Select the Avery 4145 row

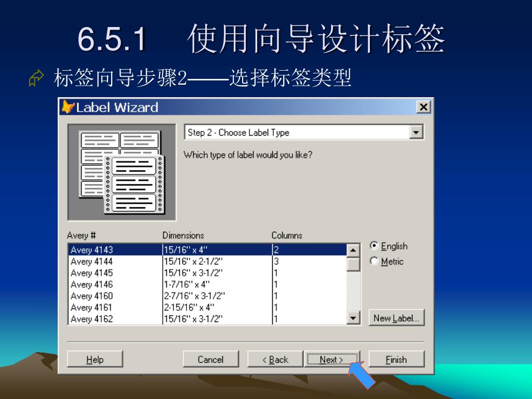pos(208,273)
